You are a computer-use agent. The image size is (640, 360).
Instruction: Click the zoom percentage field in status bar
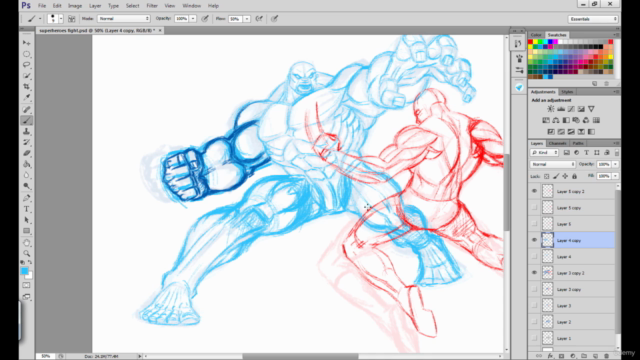pyautogui.click(x=46, y=356)
